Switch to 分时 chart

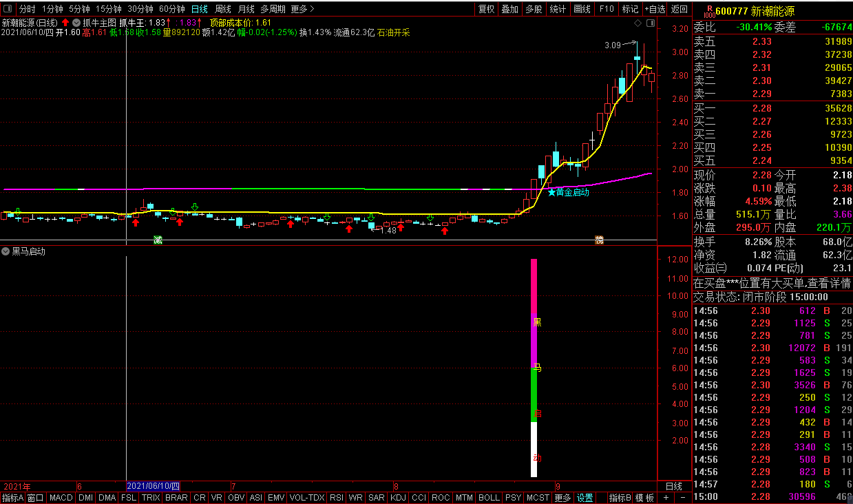27,9
